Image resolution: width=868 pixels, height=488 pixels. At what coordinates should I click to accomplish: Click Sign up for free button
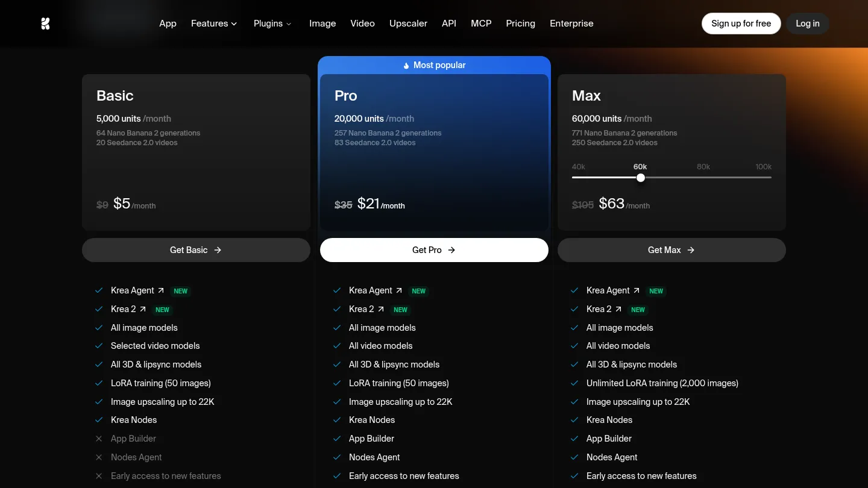click(x=741, y=23)
